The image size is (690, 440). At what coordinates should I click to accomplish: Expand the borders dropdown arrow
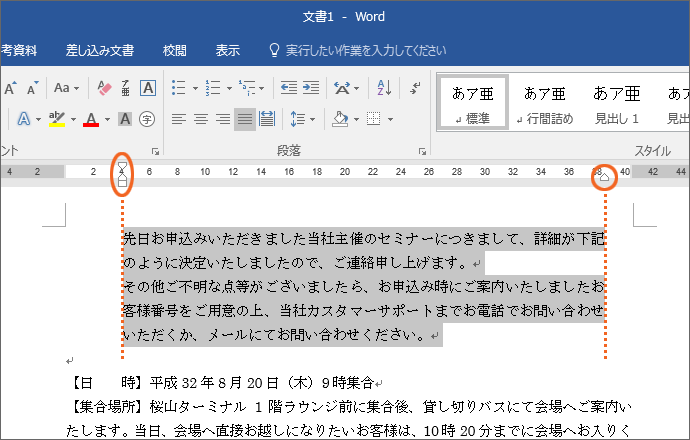[389, 119]
